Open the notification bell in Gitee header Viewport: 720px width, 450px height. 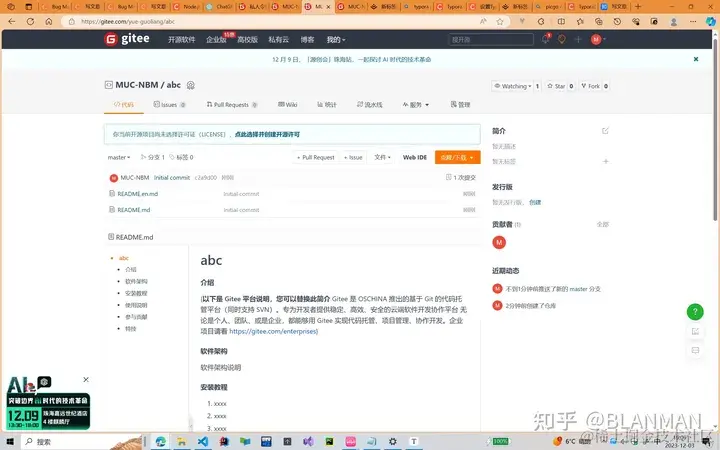click(546, 39)
